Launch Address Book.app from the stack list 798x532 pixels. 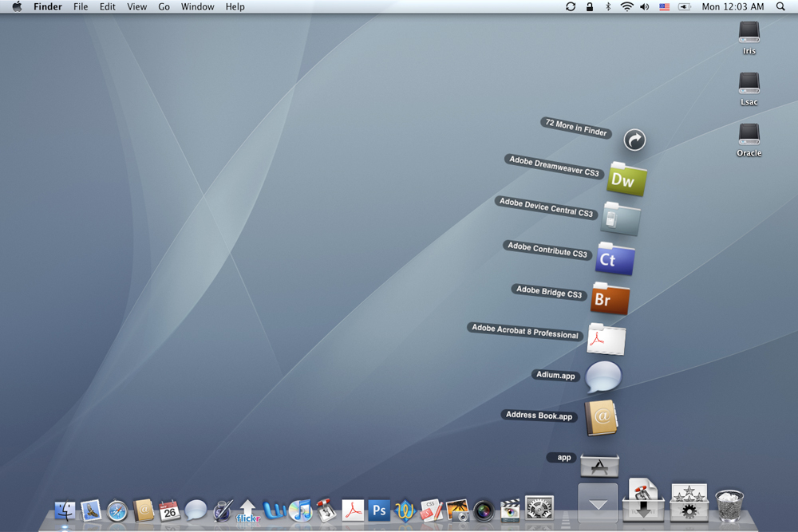tap(601, 418)
